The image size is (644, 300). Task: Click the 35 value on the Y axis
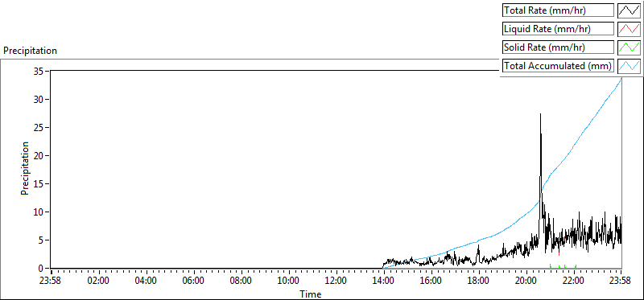point(39,72)
